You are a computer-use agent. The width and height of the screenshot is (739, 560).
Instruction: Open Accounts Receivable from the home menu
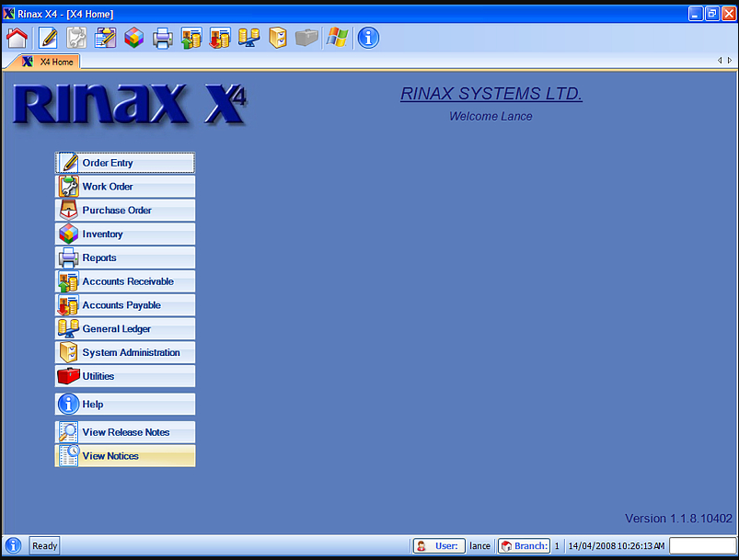pyautogui.click(x=125, y=281)
